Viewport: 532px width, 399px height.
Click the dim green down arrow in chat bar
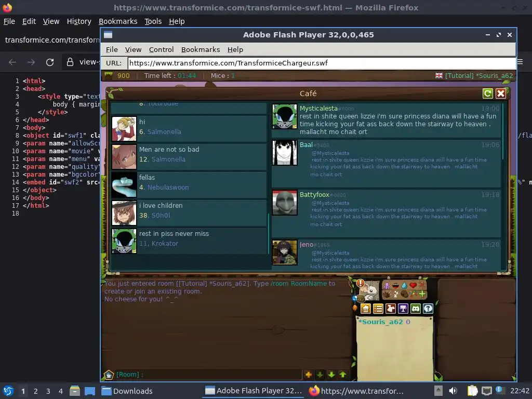click(320, 375)
